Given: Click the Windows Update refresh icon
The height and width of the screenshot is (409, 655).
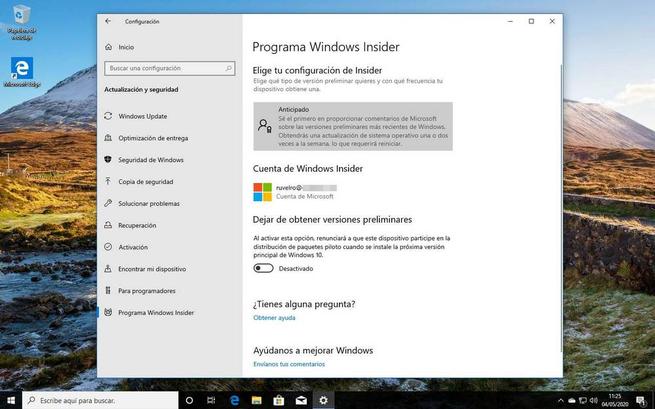Looking at the screenshot, I should (x=108, y=116).
